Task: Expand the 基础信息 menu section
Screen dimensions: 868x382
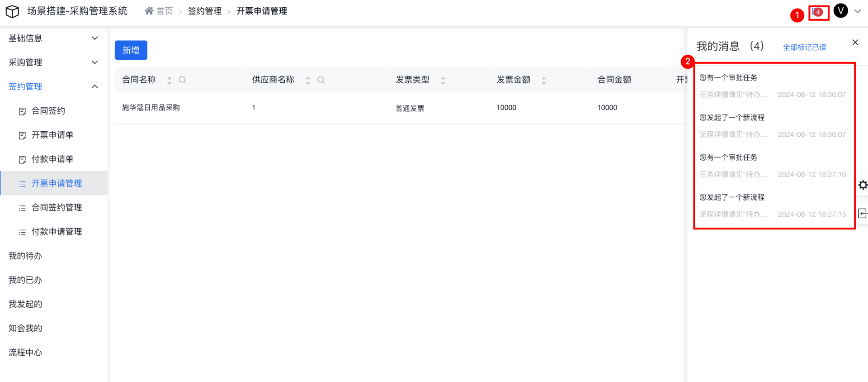Action: [53, 38]
